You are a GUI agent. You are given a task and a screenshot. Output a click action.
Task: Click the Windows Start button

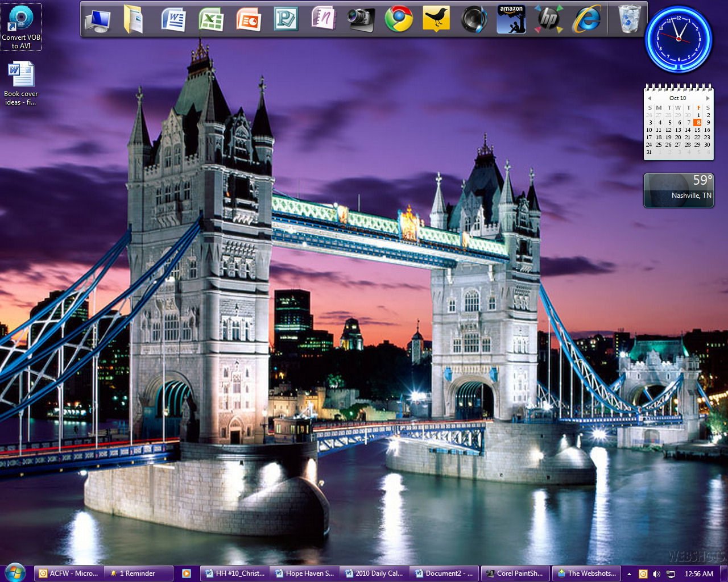click(x=15, y=572)
